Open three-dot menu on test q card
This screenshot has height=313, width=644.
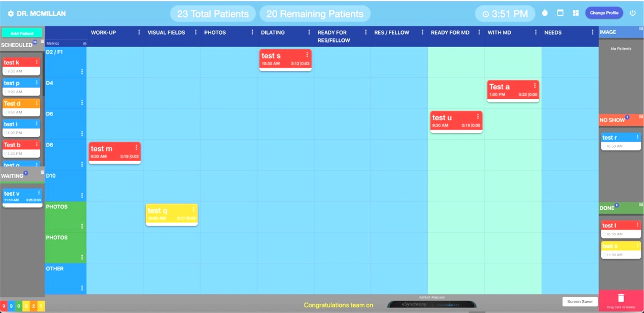[x=193, y=209]
